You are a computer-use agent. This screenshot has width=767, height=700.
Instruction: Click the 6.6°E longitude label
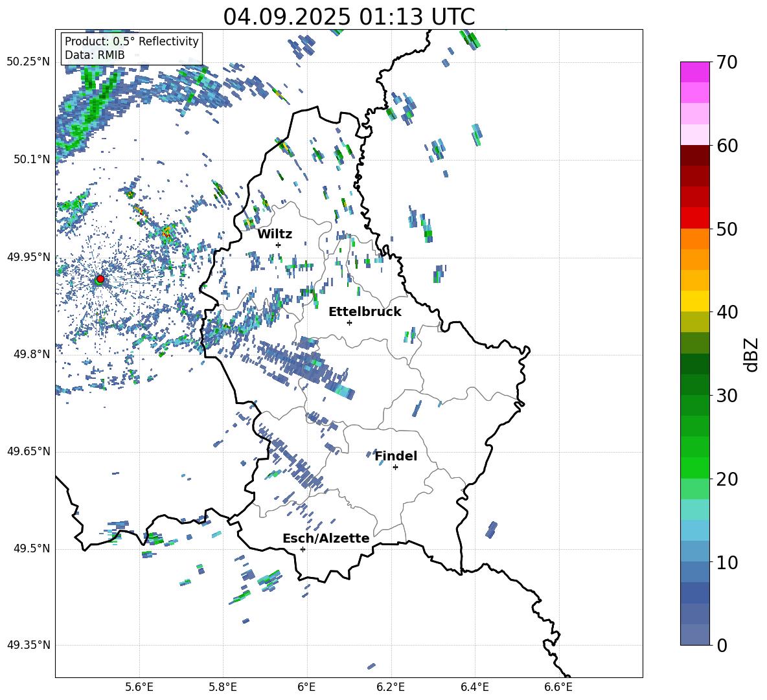coord(558,687)
